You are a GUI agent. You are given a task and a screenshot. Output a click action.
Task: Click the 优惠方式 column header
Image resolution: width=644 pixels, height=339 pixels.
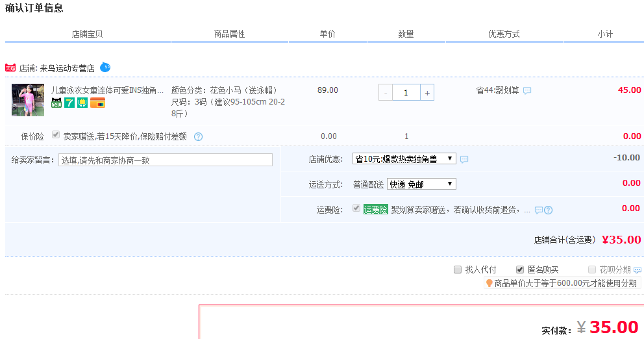tap(504, 34)
